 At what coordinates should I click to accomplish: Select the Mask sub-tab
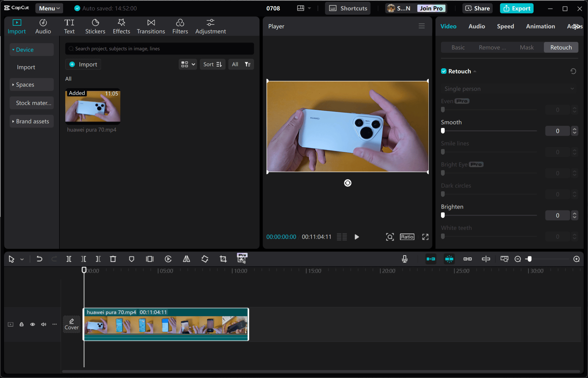(526, 47)
